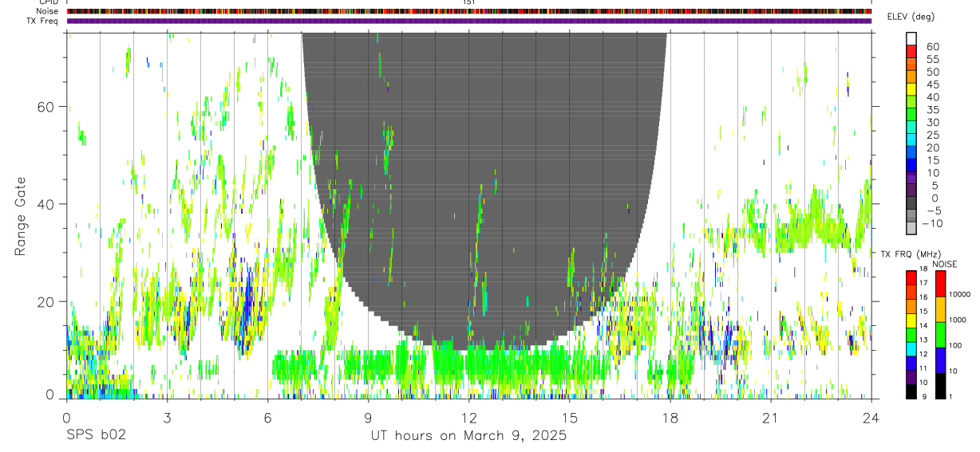980x452 pixels.
Task: Select the yellow segment of TX FRQ colorbar
Action: point(911,320)
